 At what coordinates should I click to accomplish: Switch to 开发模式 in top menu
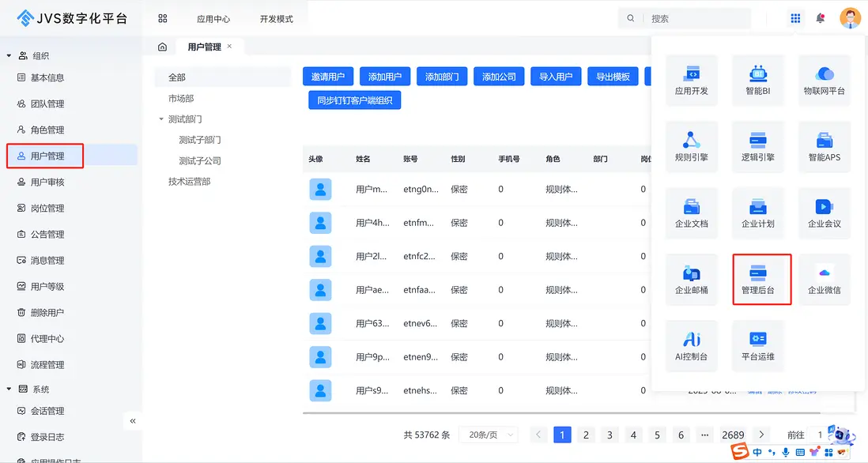(x=276, y=19)
